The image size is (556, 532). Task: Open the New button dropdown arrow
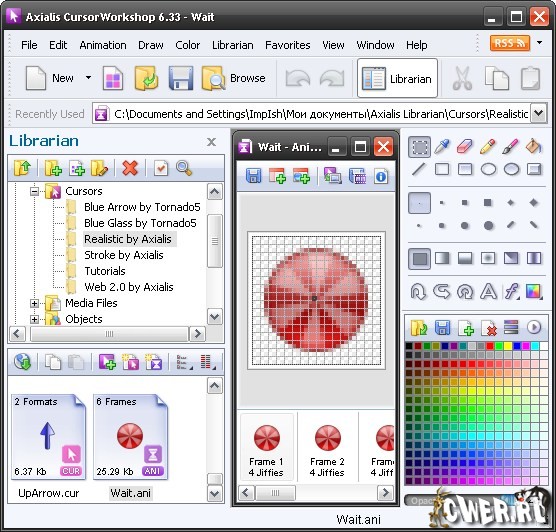88,77
